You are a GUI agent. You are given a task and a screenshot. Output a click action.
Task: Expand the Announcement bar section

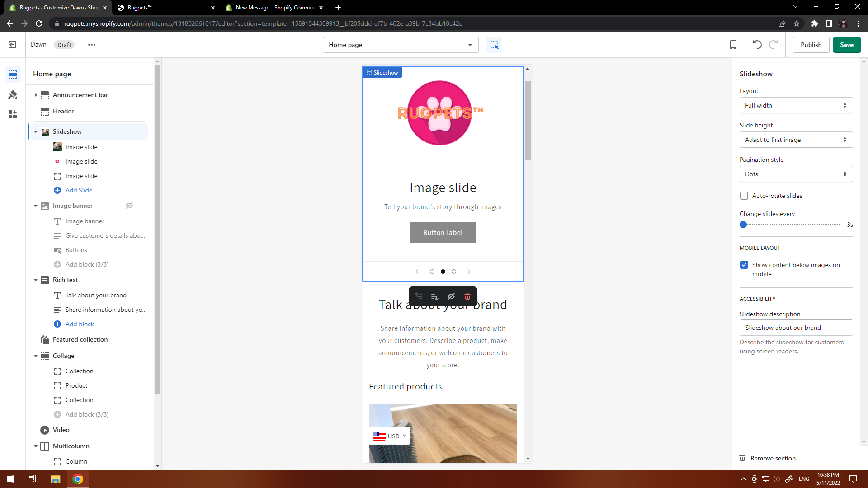point(36,95)
